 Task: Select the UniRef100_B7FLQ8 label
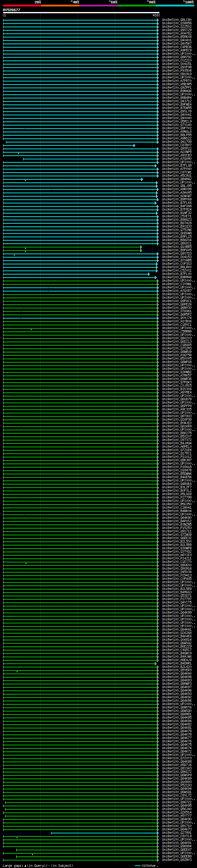coord(176,165)
